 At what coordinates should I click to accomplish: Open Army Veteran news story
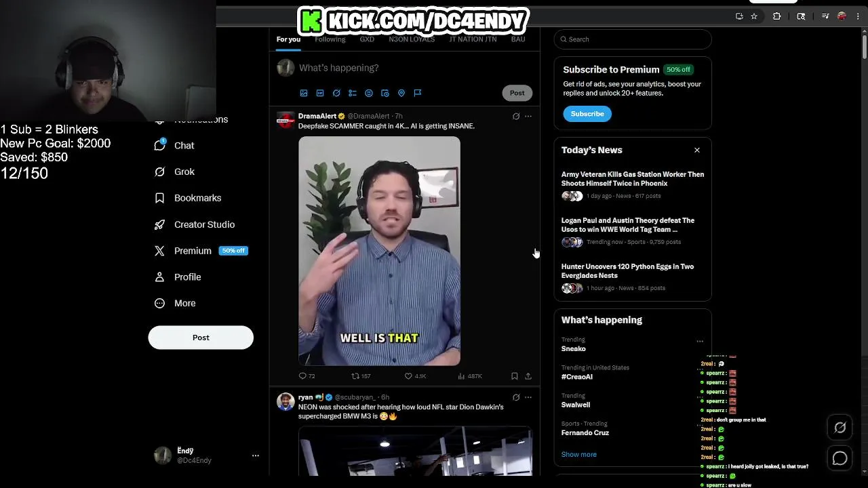(633, 185)
